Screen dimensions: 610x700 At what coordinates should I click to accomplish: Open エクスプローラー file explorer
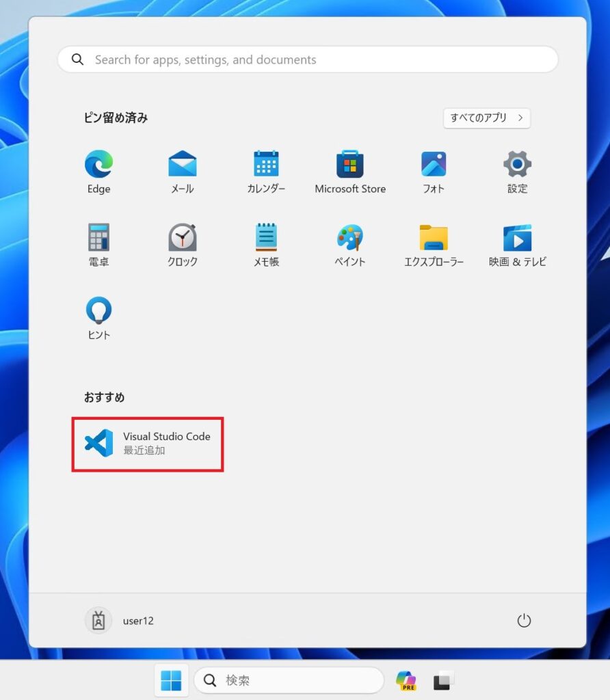pos(434,245)
